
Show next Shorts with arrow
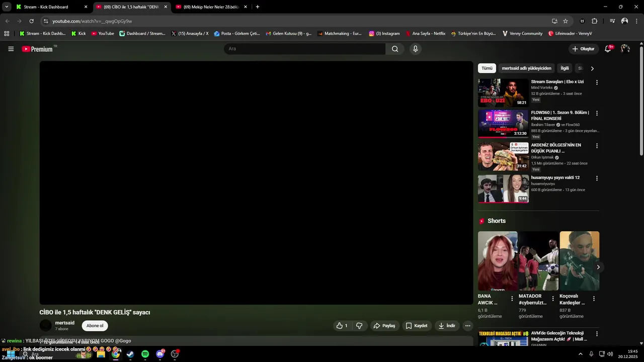[598, 267]
